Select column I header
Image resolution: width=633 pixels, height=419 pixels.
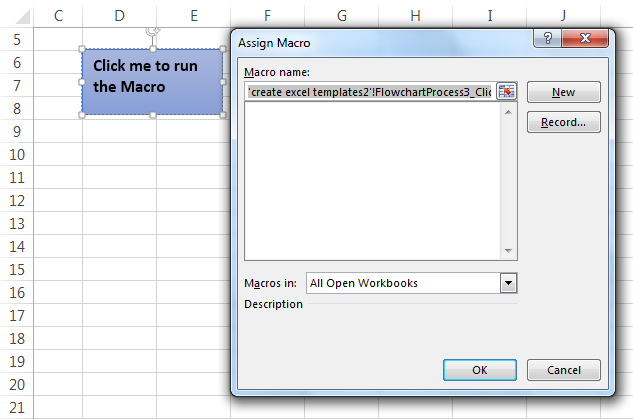point(490,16)
